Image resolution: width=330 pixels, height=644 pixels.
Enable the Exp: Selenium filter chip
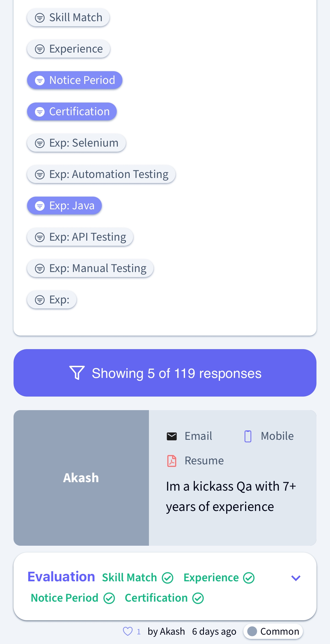pos(76,143)
